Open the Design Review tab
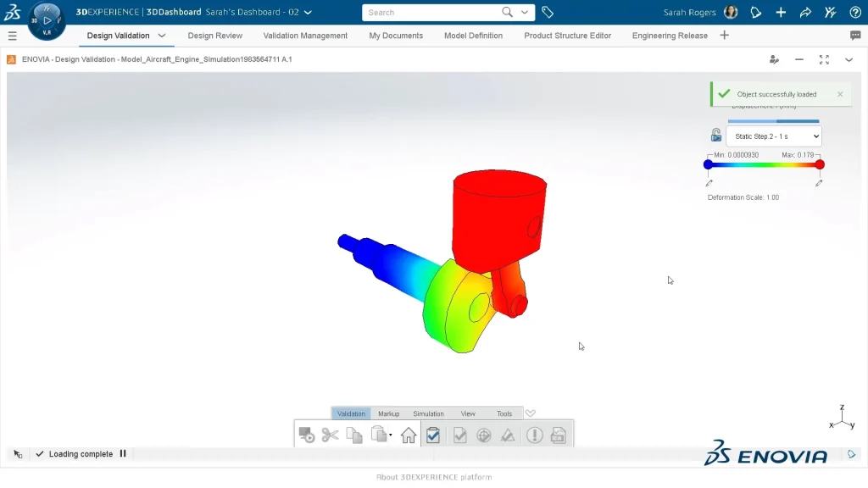This screenshot has height=488, width=868. pyautogui.click(x=214, y=36)
